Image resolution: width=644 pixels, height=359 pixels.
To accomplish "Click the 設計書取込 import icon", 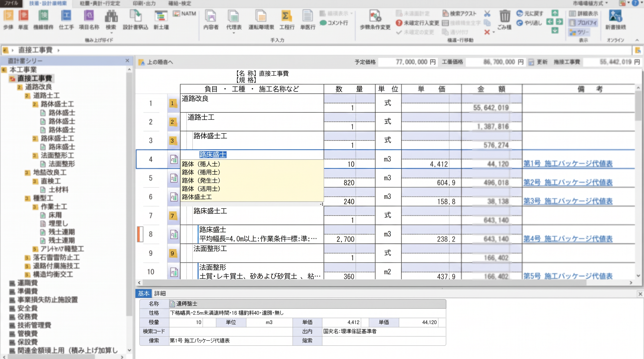I will click(x=135, y=16).
